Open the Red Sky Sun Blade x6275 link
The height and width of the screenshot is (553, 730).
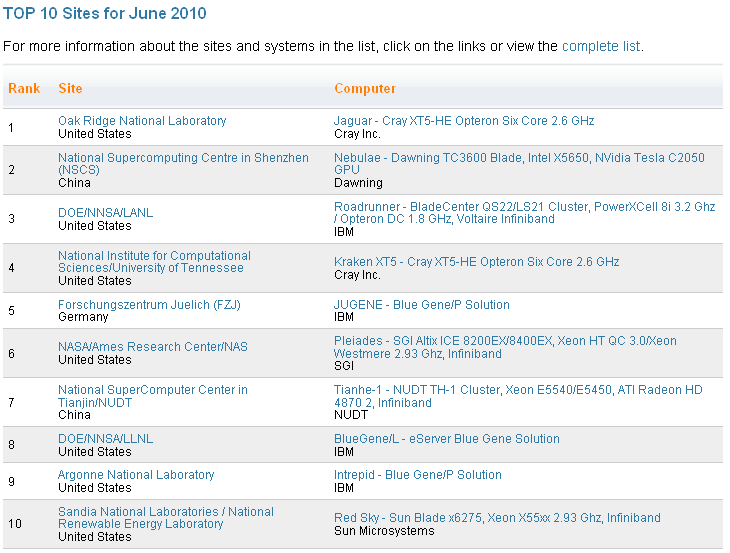click(x=497, y=518)
